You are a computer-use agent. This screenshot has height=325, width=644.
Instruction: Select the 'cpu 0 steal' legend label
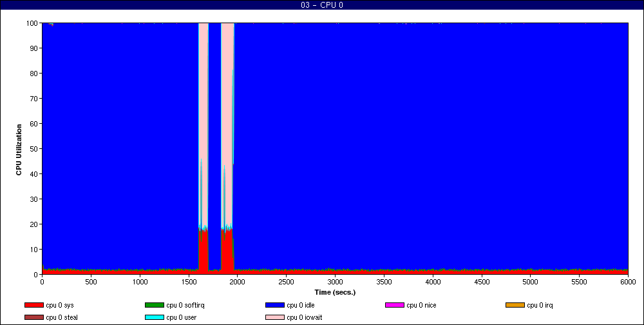click(62, 318)
